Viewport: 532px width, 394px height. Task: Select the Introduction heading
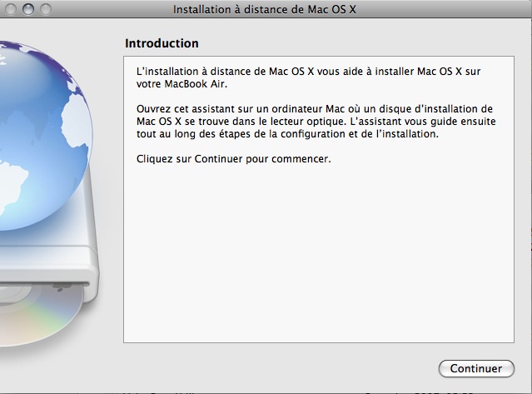click(162, 43)
